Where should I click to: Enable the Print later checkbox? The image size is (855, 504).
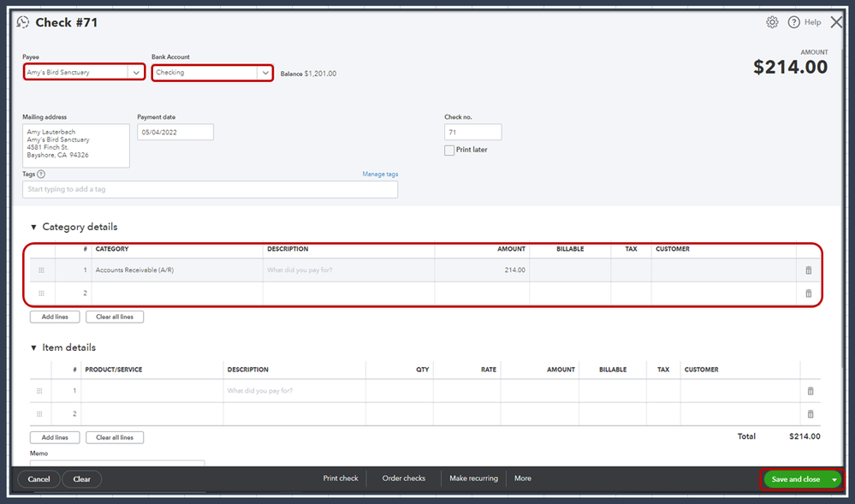point(449,150)
